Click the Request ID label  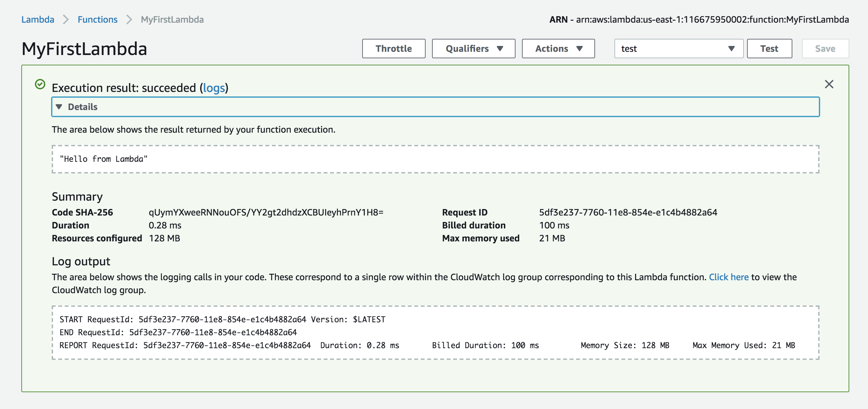pyautogui.click(x=465, y=212)
